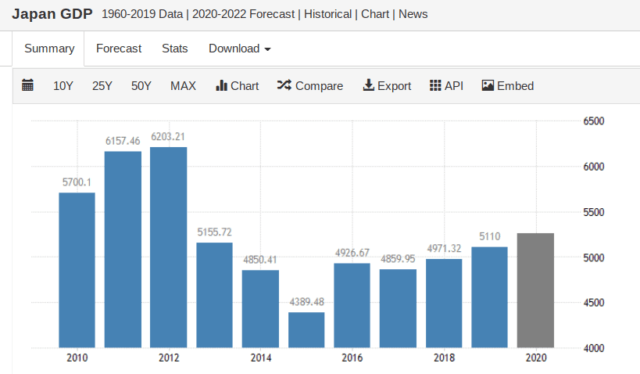This screenshot has width=640, height=374.
Task: Click the 2012 bar labeled 6203.21
Action: pyautogui.click(x=169, y=247)
